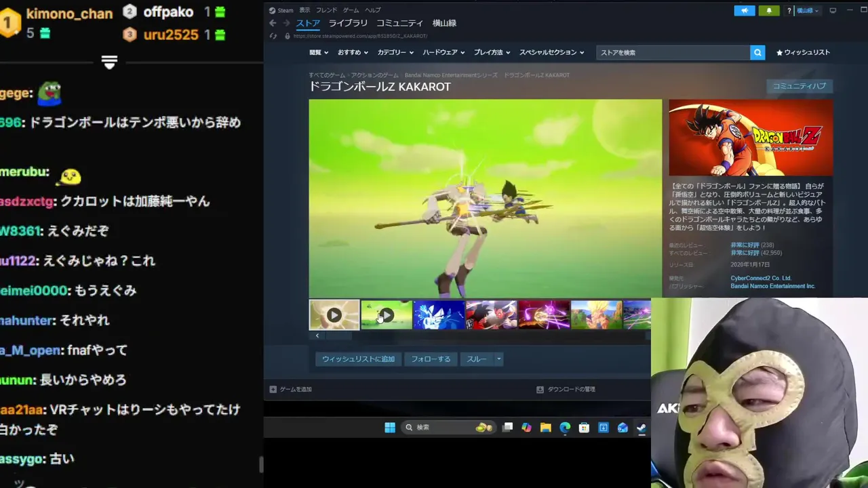This screenshot has height=488, width=868.
Task: Open the Outlook mail taskbar icon
Action: (623, 428)
